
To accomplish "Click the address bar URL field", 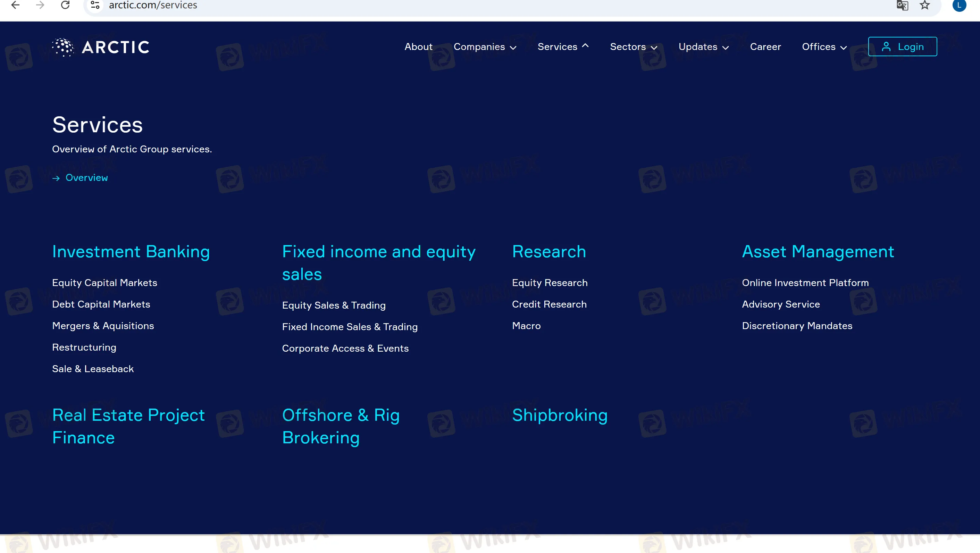I will pos(457,5).
